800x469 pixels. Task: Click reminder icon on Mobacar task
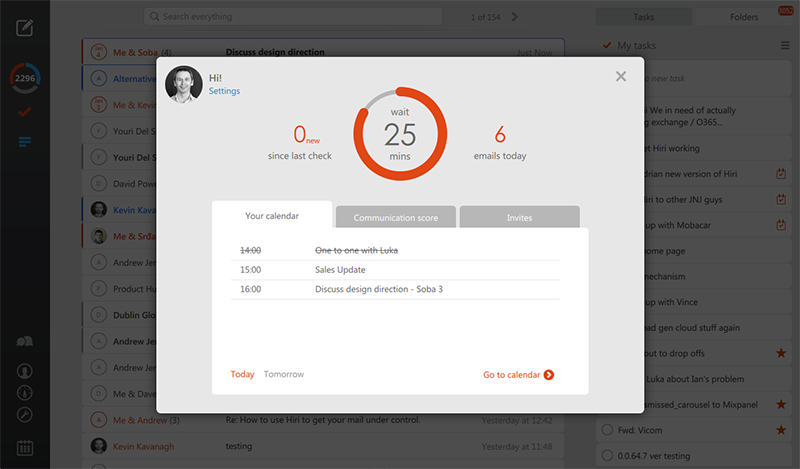781,225
